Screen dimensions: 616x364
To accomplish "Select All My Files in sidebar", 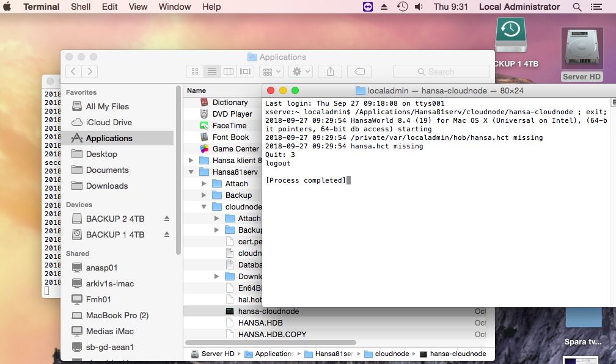I will (x=119, y=106).
